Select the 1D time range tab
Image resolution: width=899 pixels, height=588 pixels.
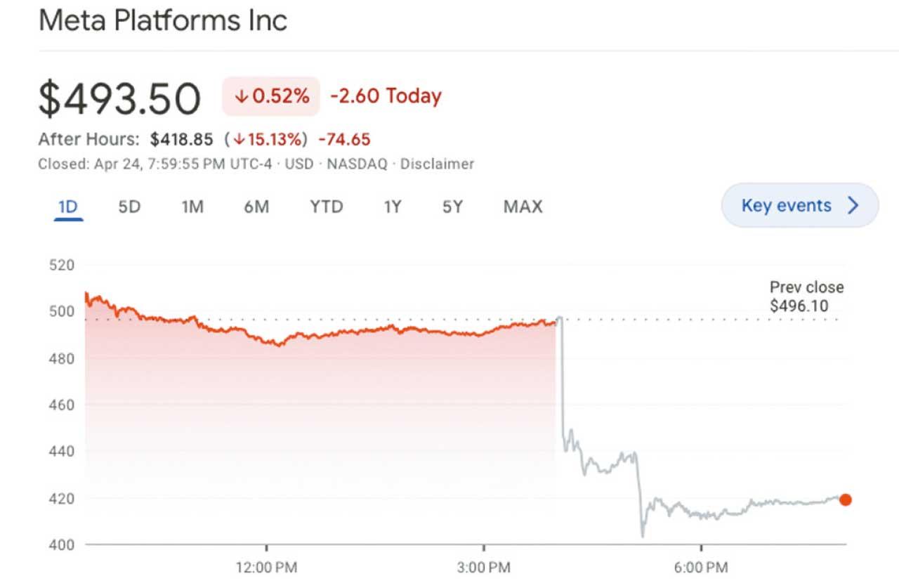[x=68, y=207]
